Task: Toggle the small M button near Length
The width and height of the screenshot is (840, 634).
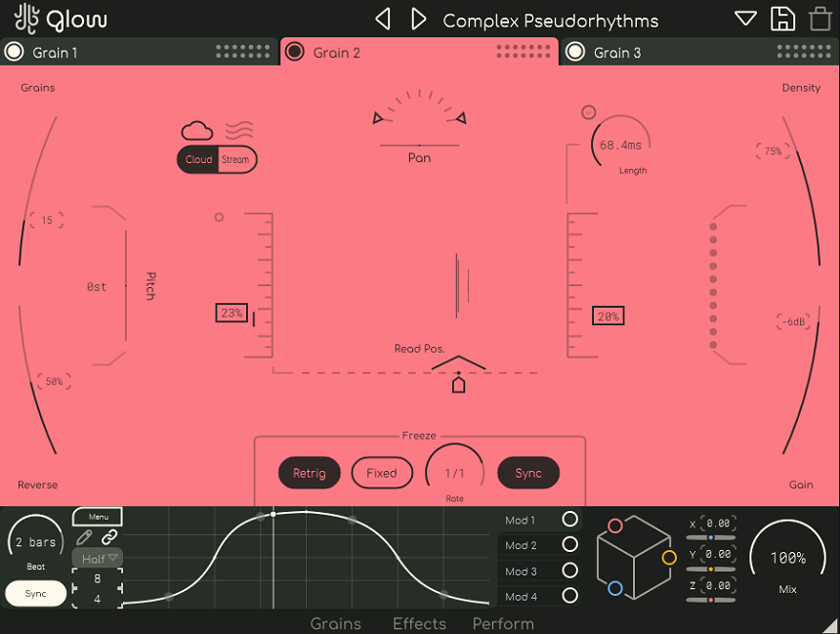Action: point(588,112)
